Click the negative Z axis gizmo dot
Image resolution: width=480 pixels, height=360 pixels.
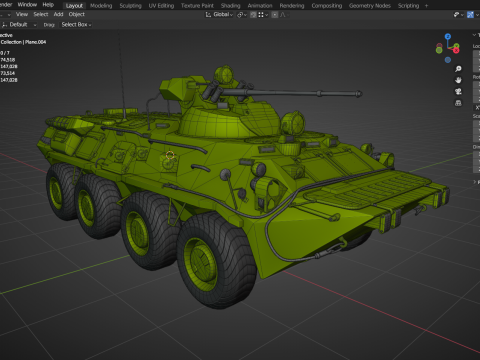tap(448, 60)
